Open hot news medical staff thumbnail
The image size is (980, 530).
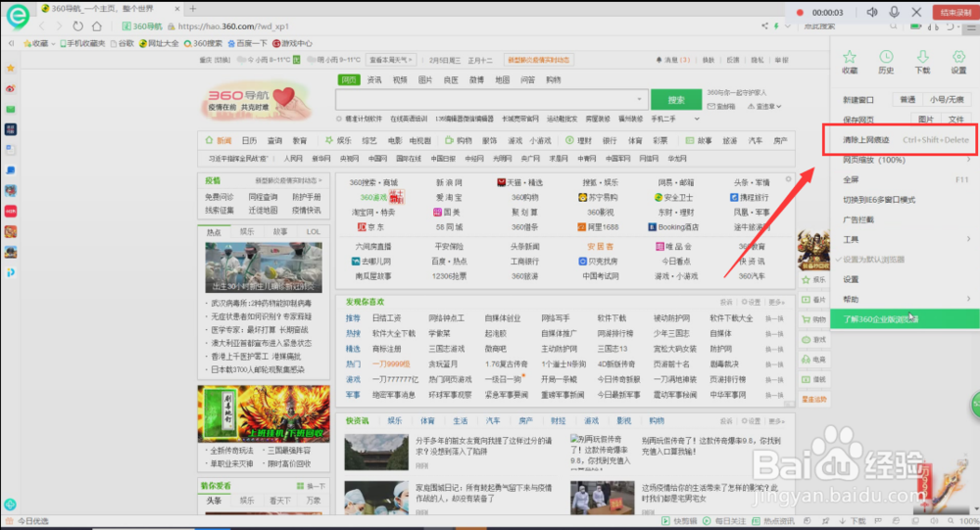pos(264,267)
